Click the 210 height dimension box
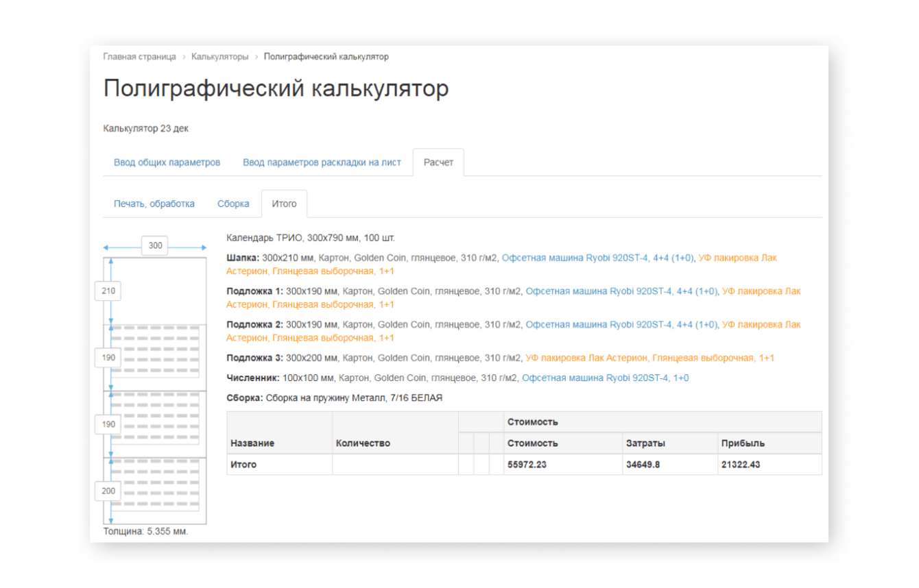 pyautogui.click(x=108, y=291)
